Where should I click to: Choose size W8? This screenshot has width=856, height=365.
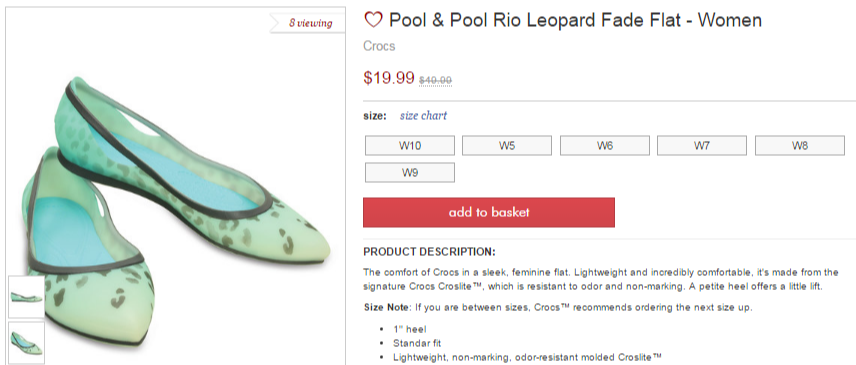[800, 146]
